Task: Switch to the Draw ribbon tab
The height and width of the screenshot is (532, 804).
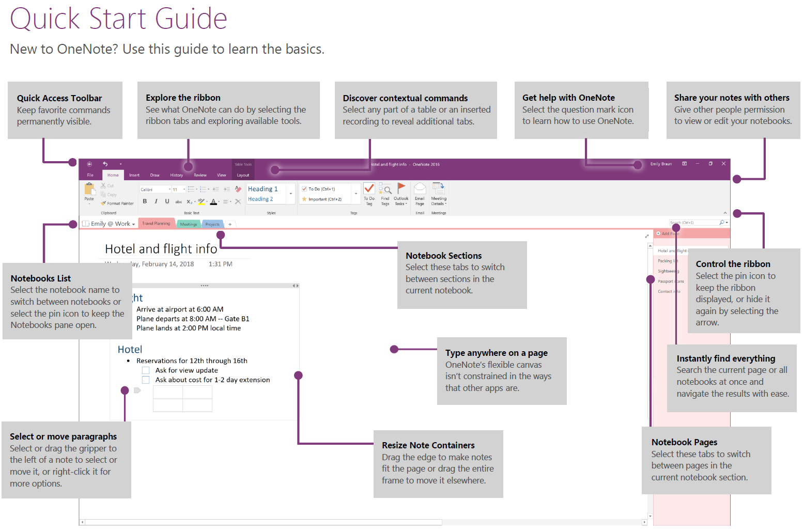Action: pyautogui.click(x=155, y=175)
